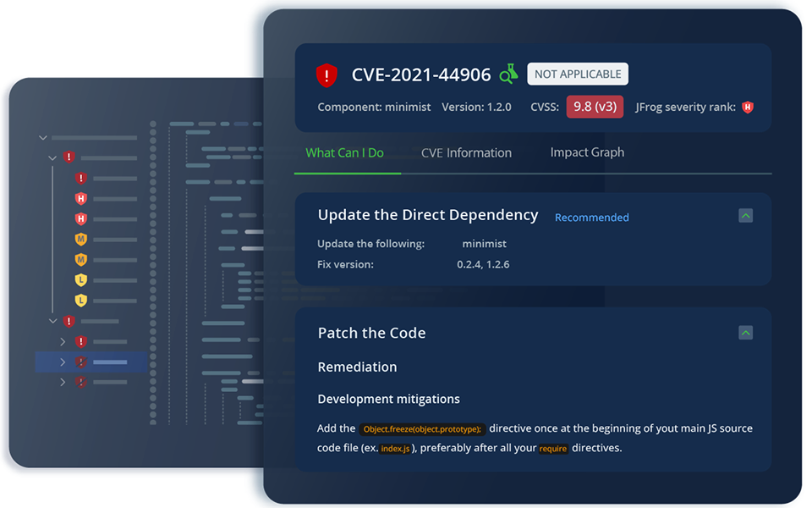Viewport: 812px width, 508px height.
Task: Click the CVE-2021-44906 title
Action: point(421,75)
